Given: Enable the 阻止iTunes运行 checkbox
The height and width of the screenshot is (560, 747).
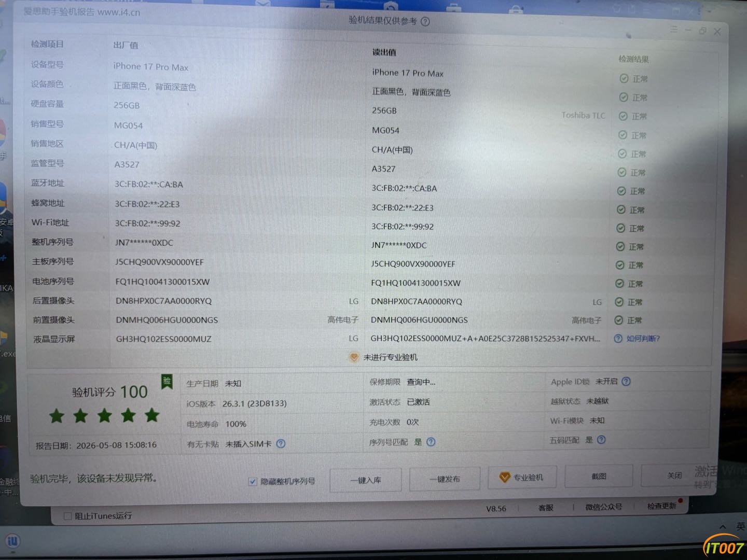Looking at the screenshot, I should [x=67, y=516].
